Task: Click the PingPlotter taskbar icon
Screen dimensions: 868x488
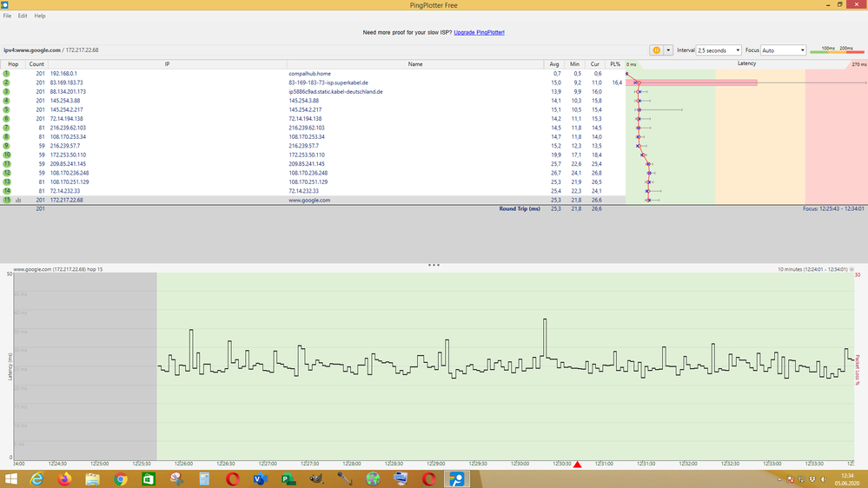Action: [457, 478]
